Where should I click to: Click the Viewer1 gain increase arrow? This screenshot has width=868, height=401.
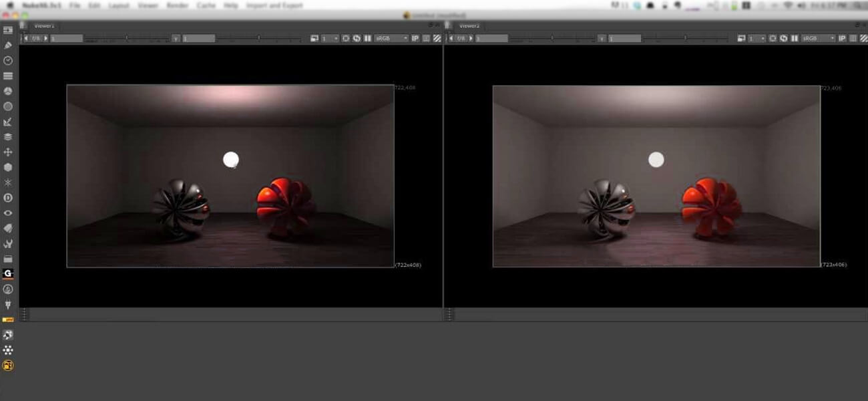click(x=46, y=39)
